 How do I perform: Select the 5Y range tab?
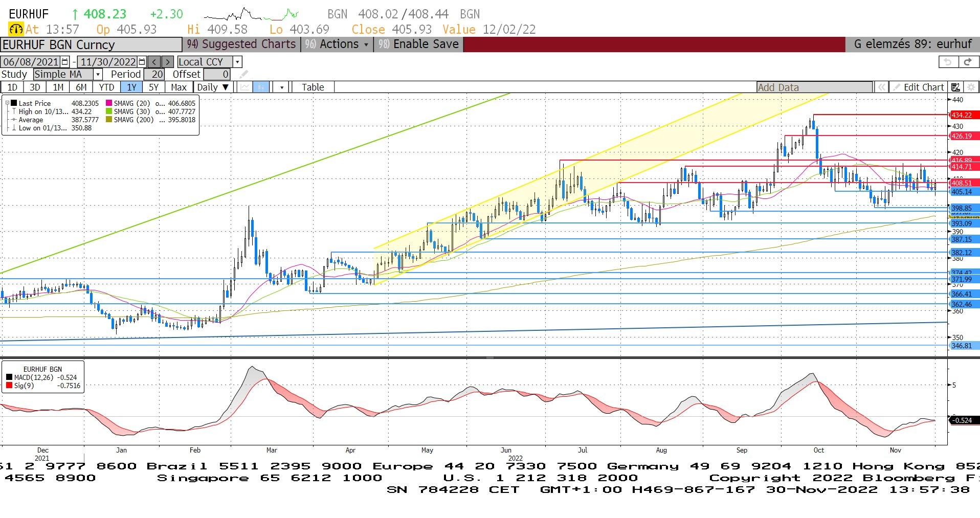153,87
